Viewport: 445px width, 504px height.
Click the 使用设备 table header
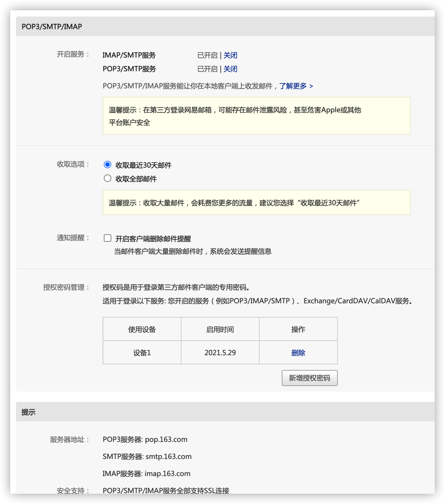click(x=142, y=329)
